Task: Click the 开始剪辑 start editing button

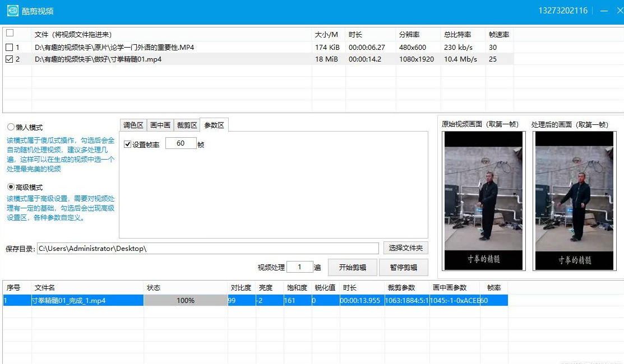Action: 352,267
